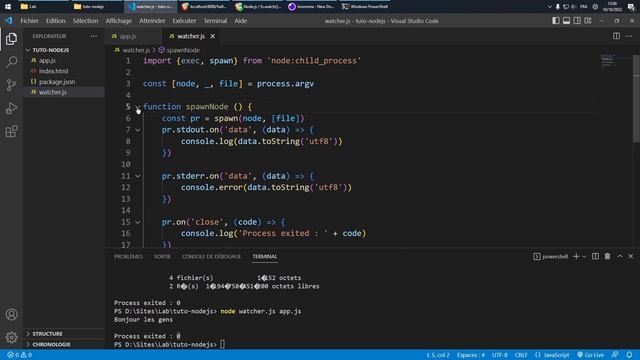Split the editor to the right
Viewport: 640px width, 360px height.
click(616, 36)
